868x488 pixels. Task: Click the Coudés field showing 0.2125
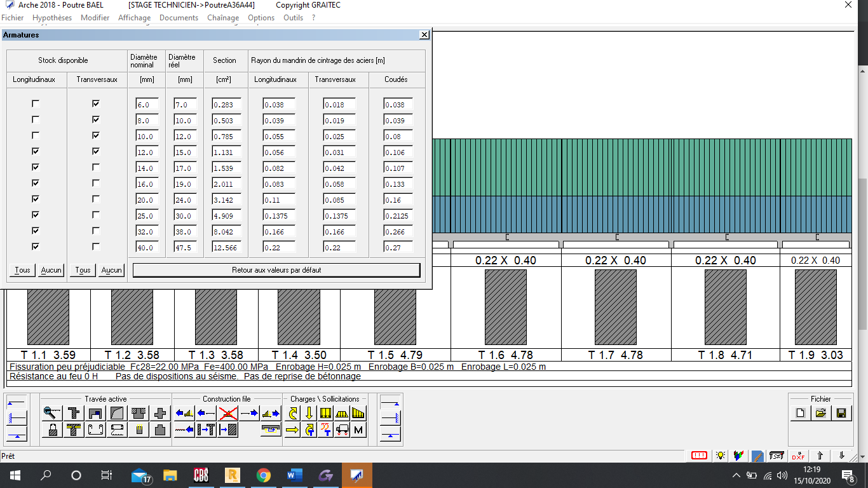click(398, 215)
